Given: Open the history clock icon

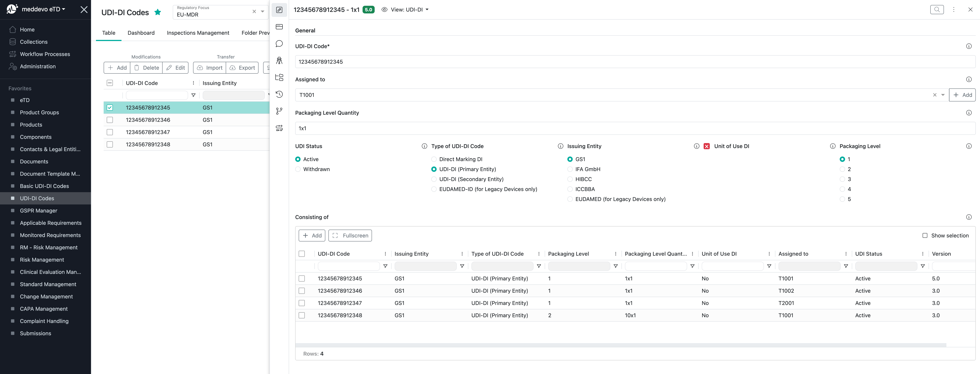Looking at the screenshot, I should pyautogui.click(x=279, y=94).
